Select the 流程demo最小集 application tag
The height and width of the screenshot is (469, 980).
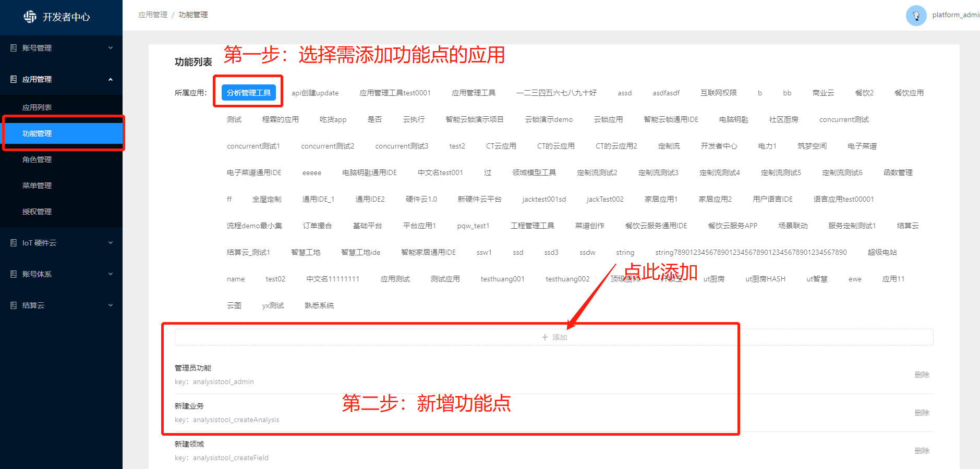255,226
